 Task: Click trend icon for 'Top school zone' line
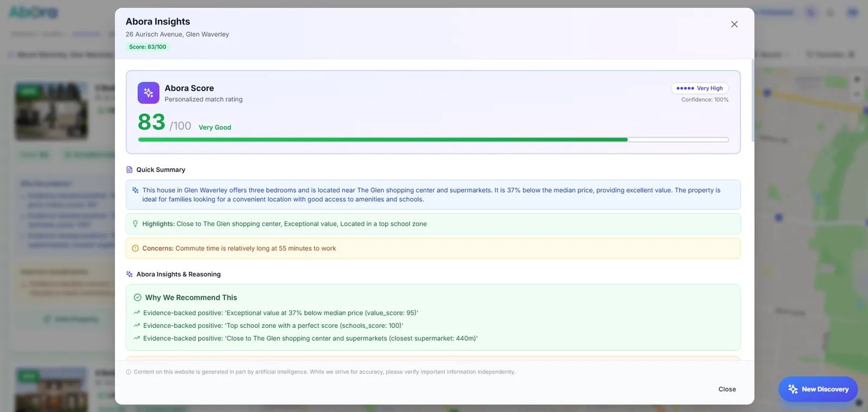coord(137,326)
